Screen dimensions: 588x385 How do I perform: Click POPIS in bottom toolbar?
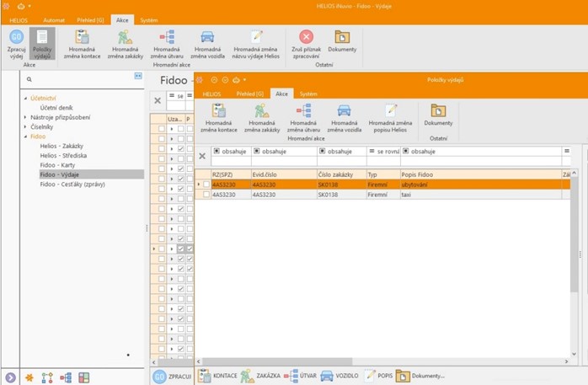(x=379, y=376)
